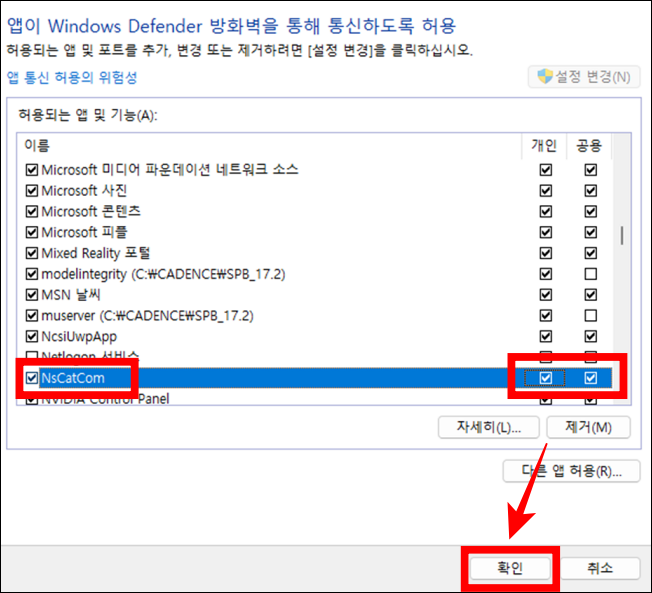The image size is (652, 593).
Task: Select the modelintegrity (C:₩CADENCE₩SPB_17.2) row text
Action: (163, 274)
